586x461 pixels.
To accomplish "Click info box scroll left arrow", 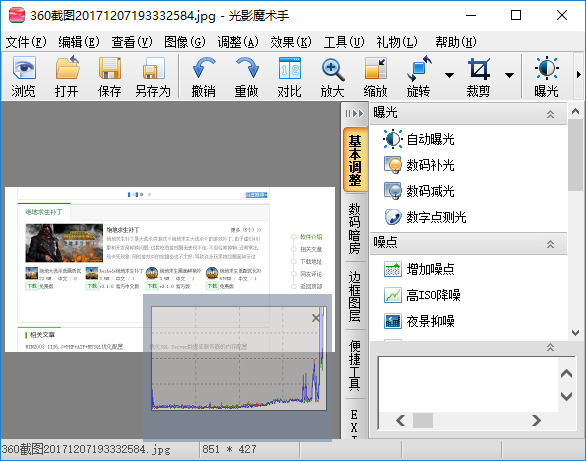I will (401, 420).
